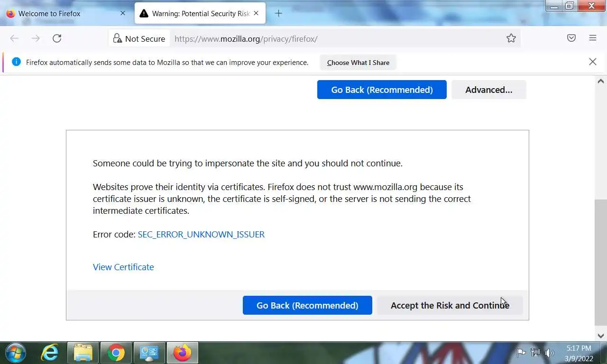Click the network icon in the system tray
Image resolution: width=607 pixels, height=364 pixels.
[x=535, y=353]
